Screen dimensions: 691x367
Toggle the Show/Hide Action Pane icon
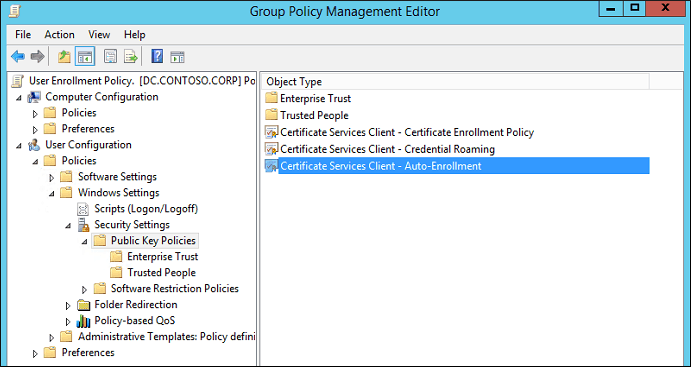(177, 56)
